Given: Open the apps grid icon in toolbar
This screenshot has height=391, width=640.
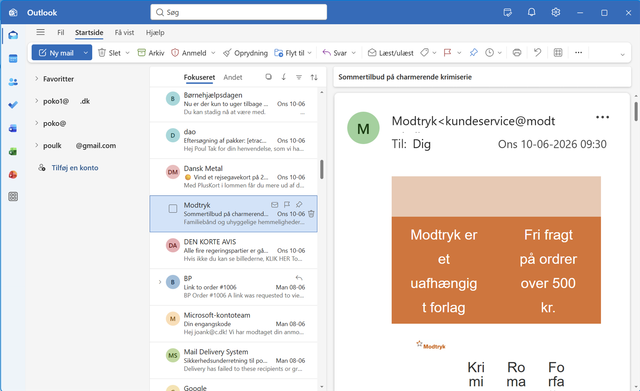Looking at the screenshot, I should point(558,53).
